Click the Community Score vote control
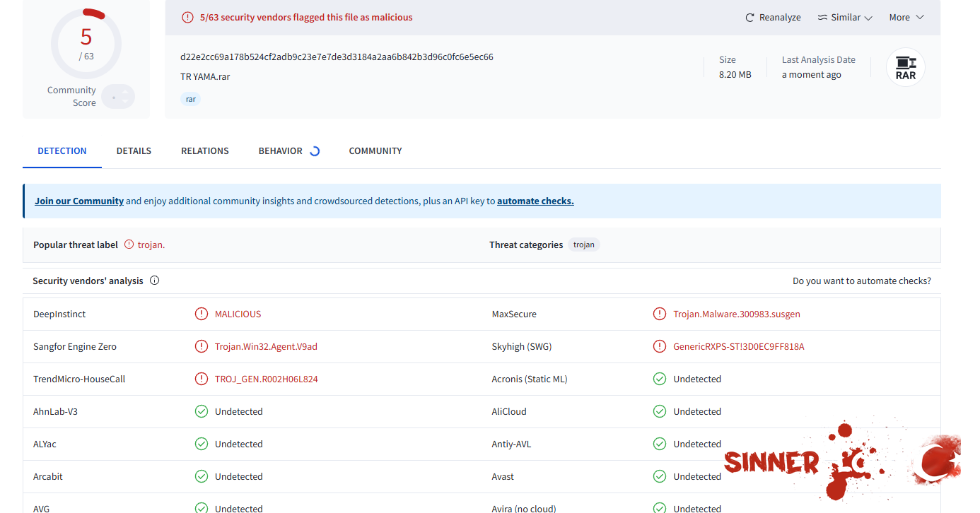Screen dimensions: 980x513 [117, 97]
